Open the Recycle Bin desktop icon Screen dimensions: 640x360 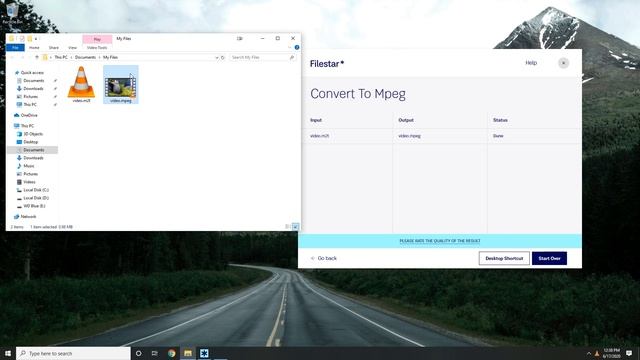click(x=12, y=13)
